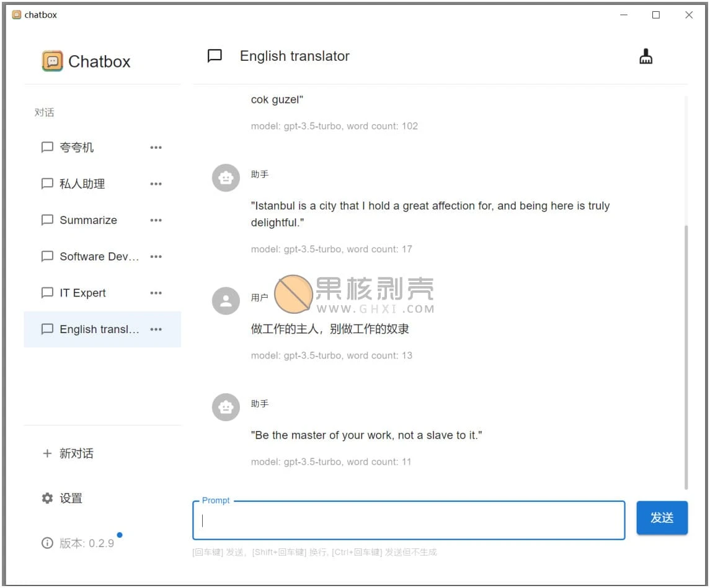Click the plus icon for new conversation
This screenshot has height=588, width=710.
click(x=47, y=453)
